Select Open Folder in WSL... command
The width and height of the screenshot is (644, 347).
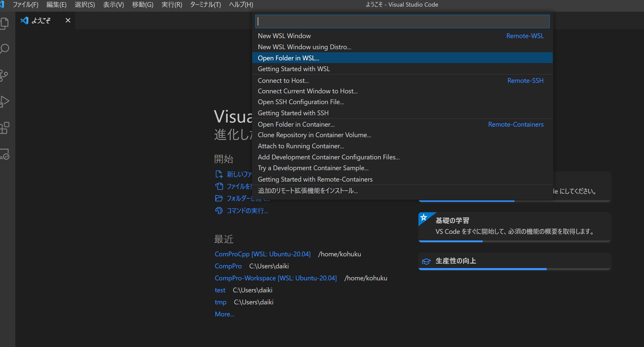coord(288,58)
